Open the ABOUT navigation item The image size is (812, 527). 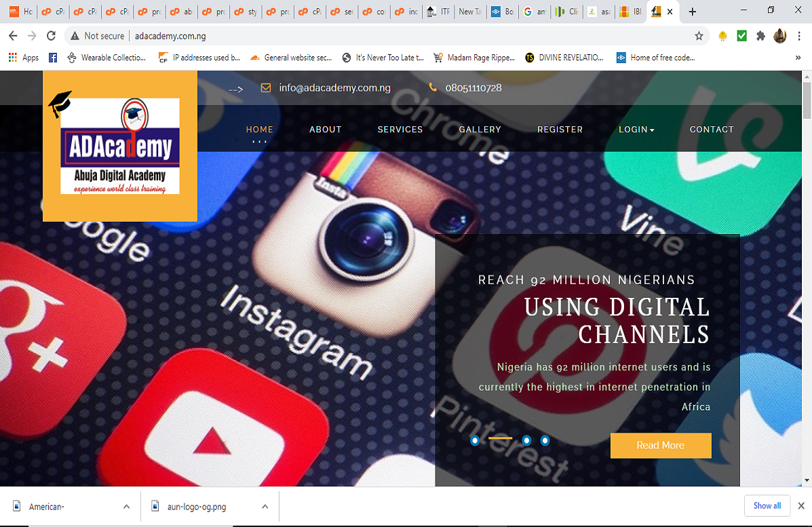pyautogui.click(x=325, y=130)
